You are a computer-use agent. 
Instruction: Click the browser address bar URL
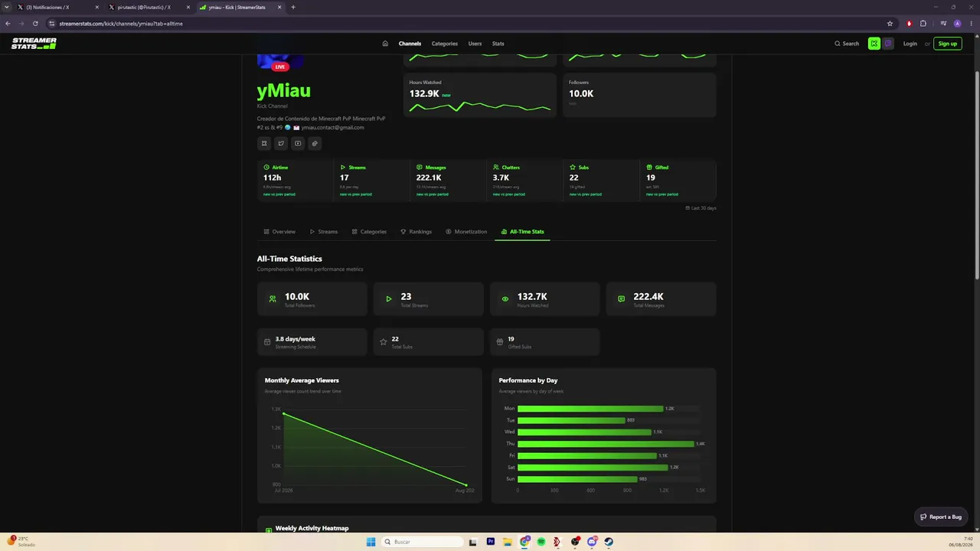tap(121, 24)
